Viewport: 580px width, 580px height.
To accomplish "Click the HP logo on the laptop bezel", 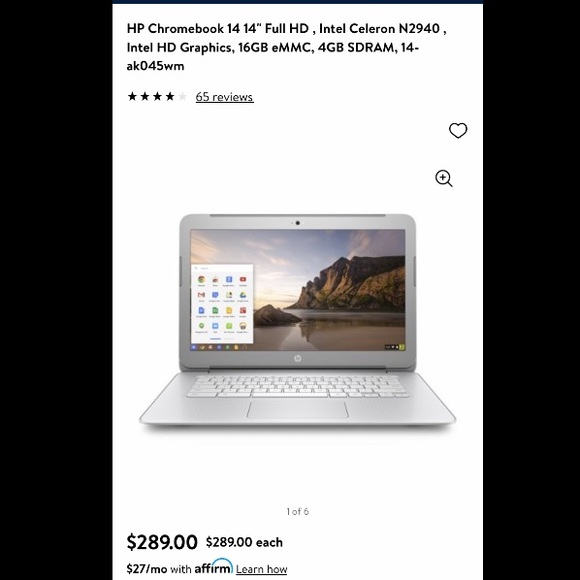I will click(297, 358).
